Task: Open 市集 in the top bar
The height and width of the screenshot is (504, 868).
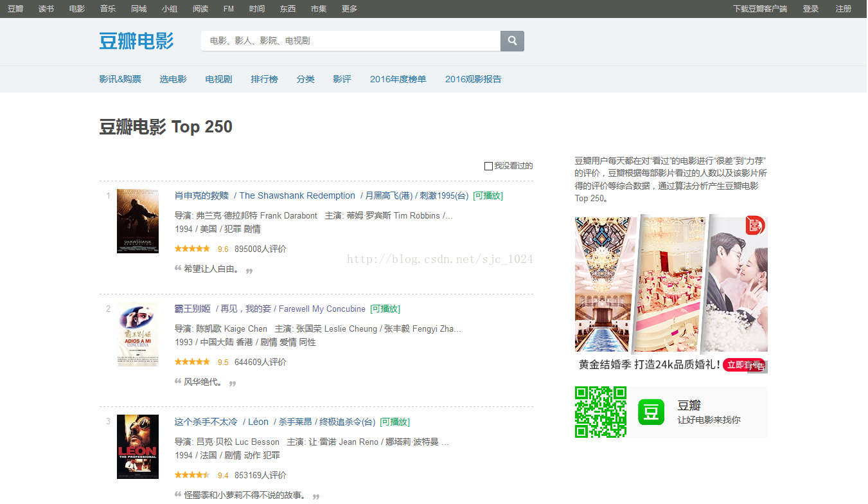Action: (319, 9)
